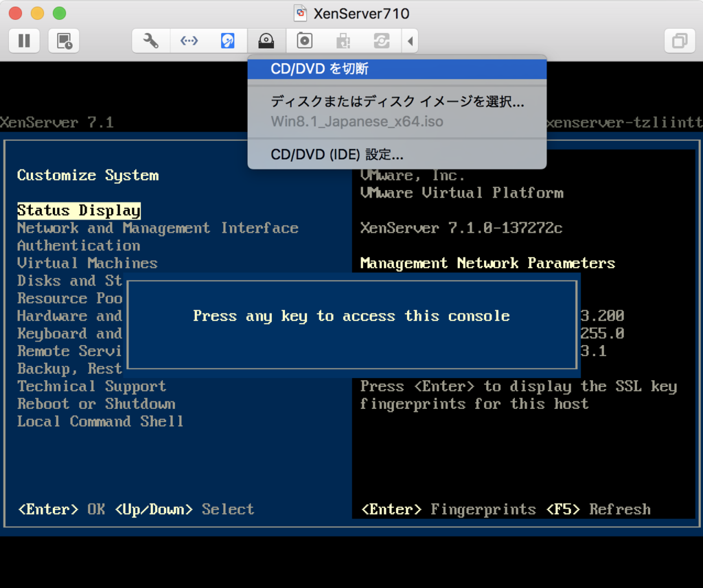
Task: Click <F5> Refresh hint
Action: (x=599, y=509)
